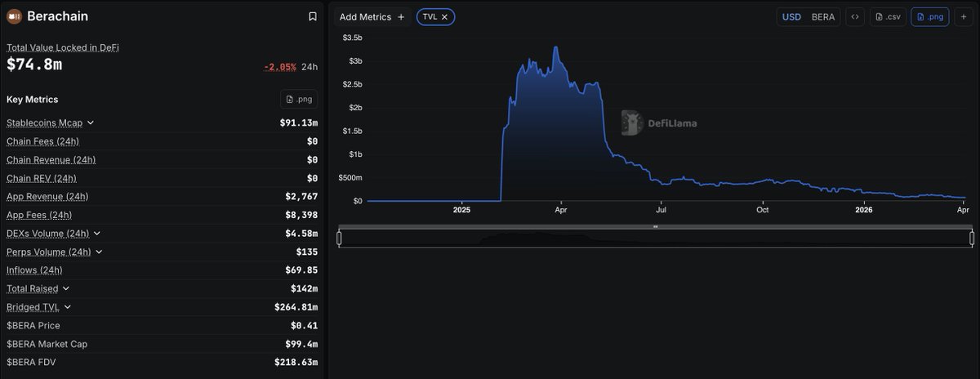The height and width of the screenshot is (379, 980).
Task: Download chart data as .csv
Action: pyautogui.click(x=889, y=16)
